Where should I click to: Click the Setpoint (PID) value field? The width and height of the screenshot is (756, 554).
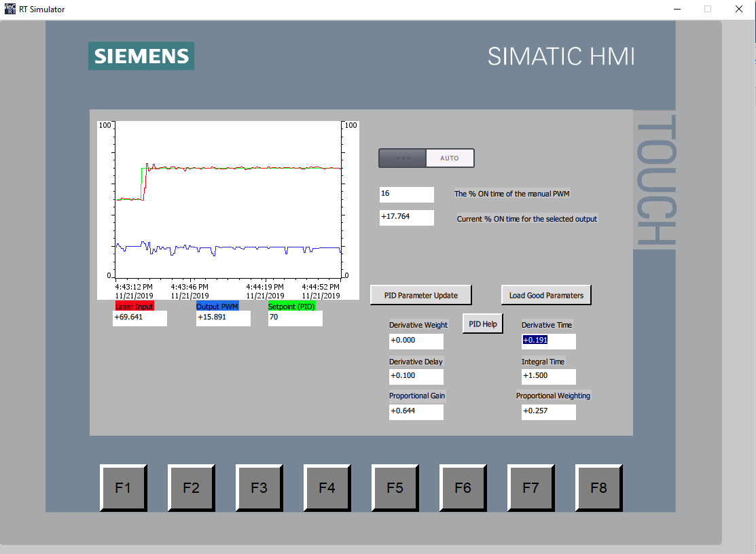[x=295, y=318]
